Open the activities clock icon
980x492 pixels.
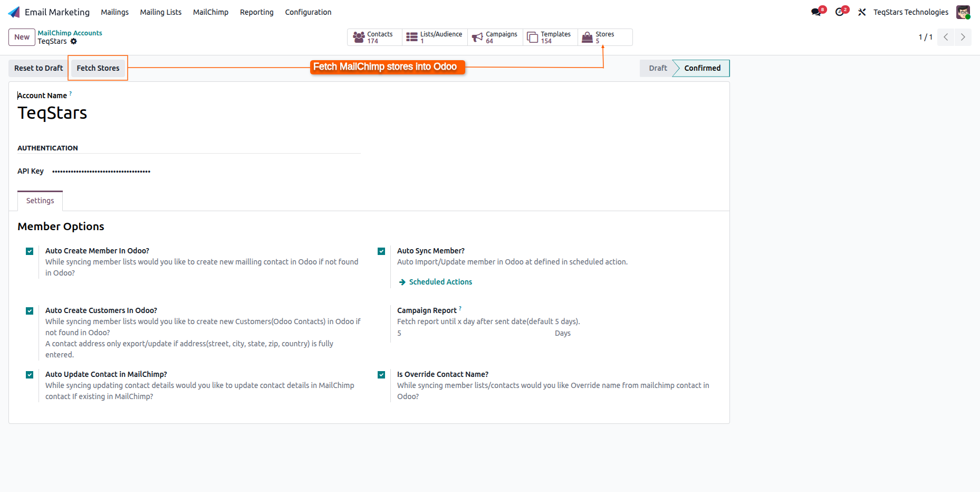tap(840, 12)
